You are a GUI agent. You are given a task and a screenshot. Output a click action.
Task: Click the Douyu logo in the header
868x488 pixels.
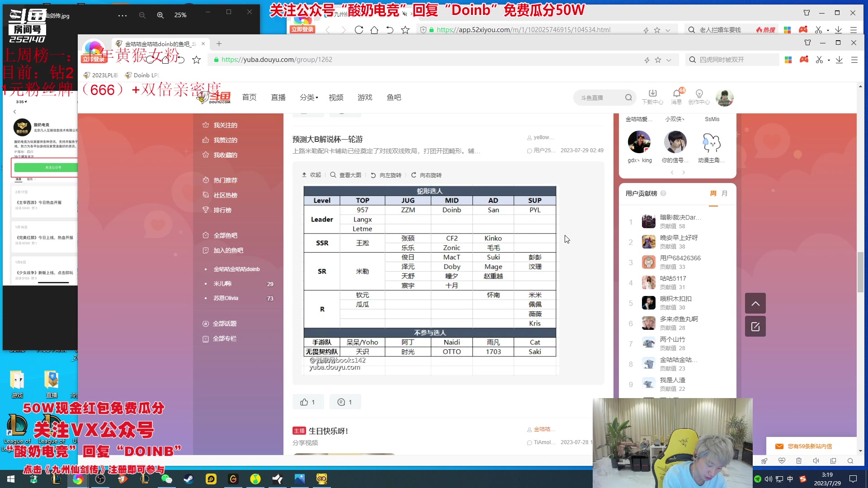214,97
